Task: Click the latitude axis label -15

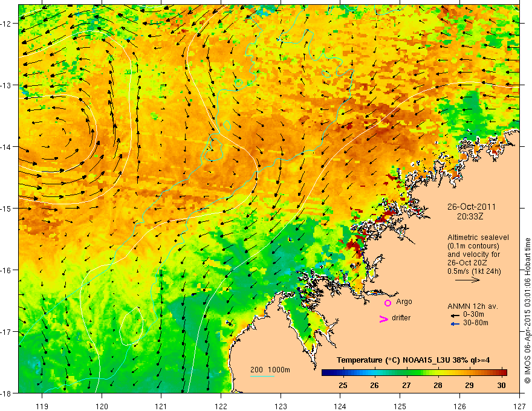Action: tap(7, 209)
